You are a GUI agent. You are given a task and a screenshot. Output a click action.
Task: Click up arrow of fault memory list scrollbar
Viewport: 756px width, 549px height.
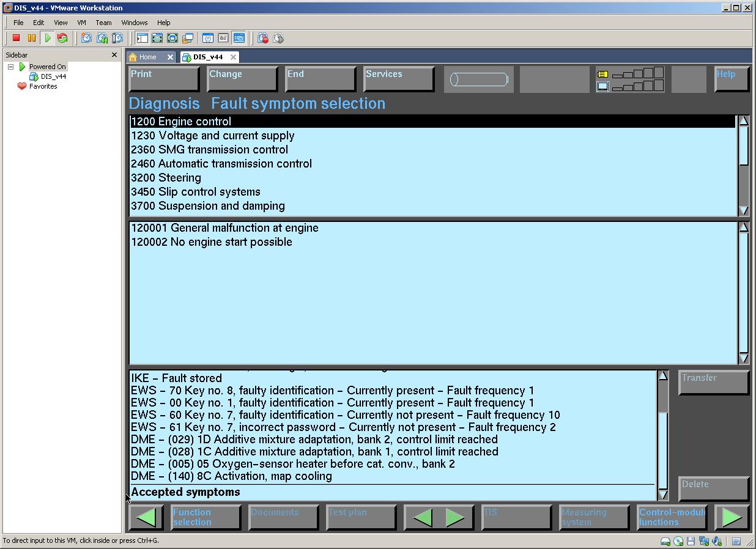coord(663,375)
